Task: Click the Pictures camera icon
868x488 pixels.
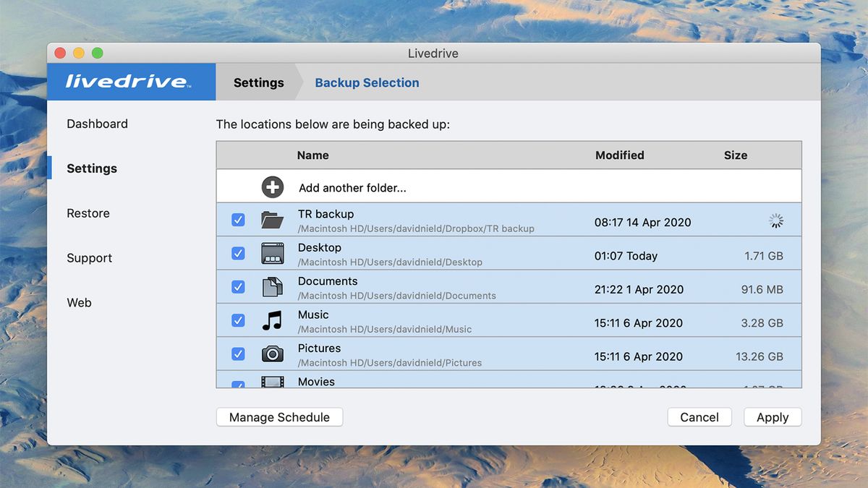Action: coord(273,354)
